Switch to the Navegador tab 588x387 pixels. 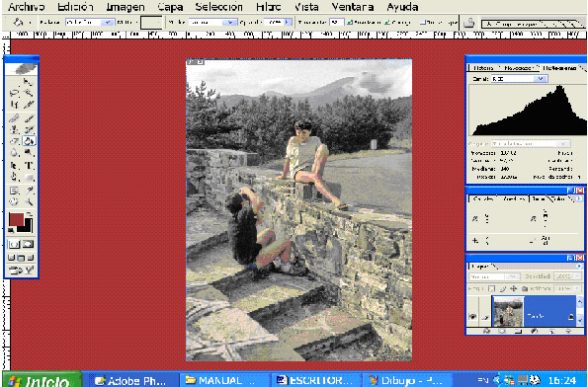[x=519, y=68]
